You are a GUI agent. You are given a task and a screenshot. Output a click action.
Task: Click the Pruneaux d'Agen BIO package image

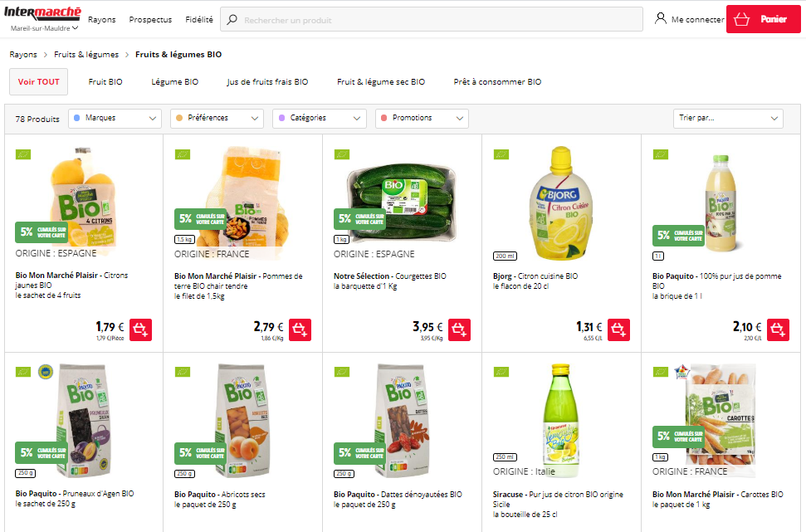[83, 419]
